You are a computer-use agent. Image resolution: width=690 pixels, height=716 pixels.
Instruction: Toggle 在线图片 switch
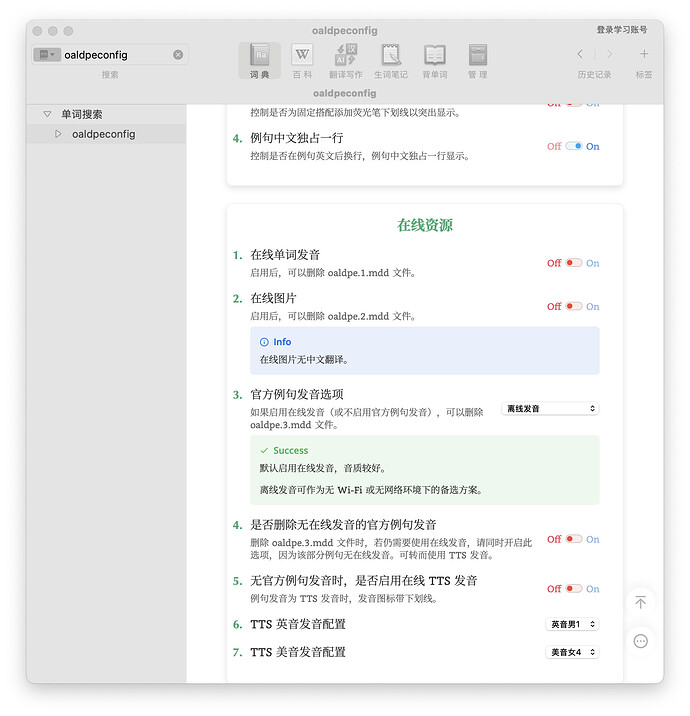pos(574,306)
